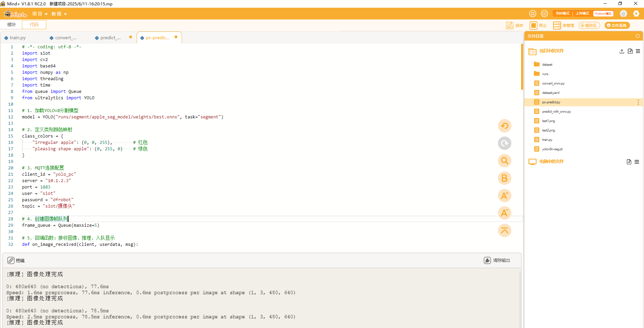
Task: Click line 12 model path code
Action: [x=123, y=117]
